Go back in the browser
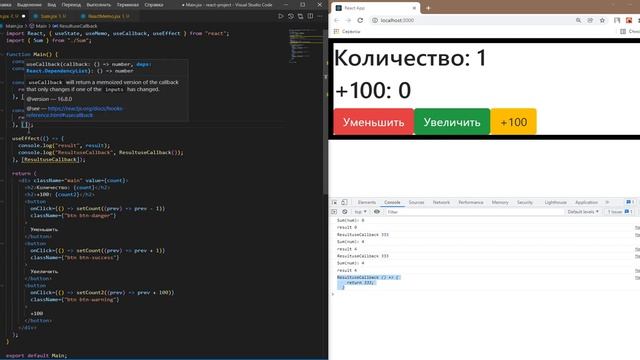 coord(336,20)
